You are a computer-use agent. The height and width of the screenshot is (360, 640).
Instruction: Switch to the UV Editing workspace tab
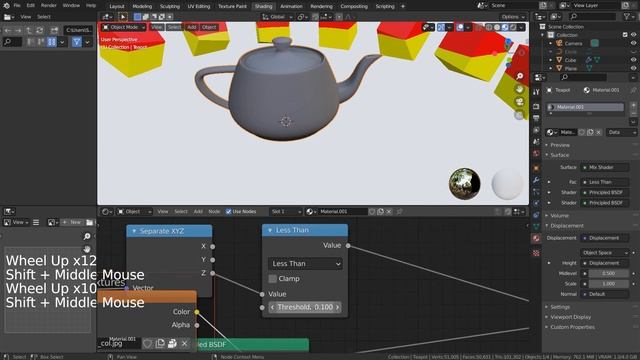pos(199,6)
